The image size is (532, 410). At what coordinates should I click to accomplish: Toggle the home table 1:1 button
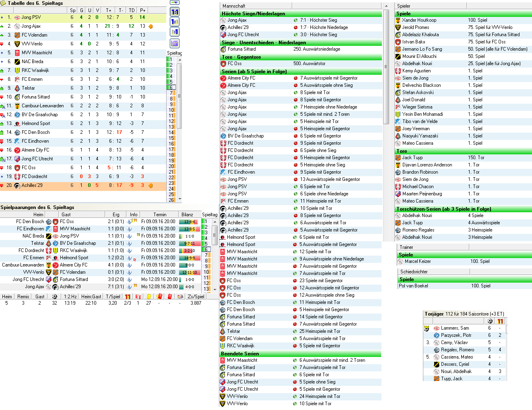coord(175,22)
